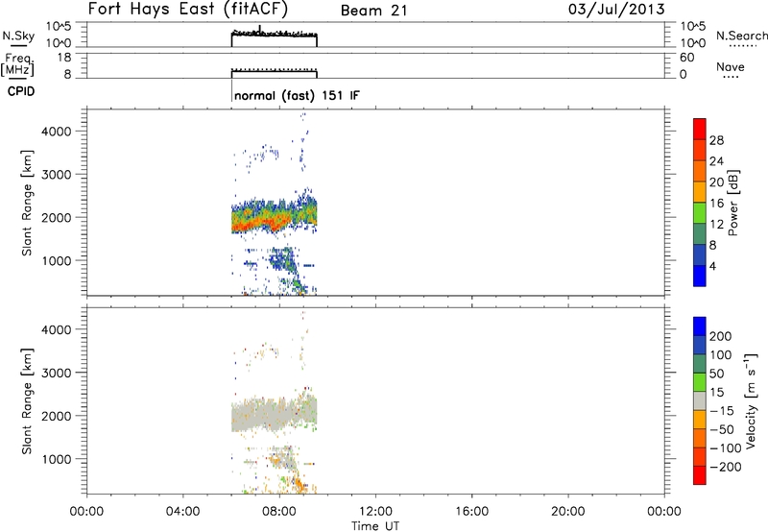Click the date '03/Jul/2013'
The height and width of the screenshot is (532, 768).
pyautogui.click(x=616, y=10)
